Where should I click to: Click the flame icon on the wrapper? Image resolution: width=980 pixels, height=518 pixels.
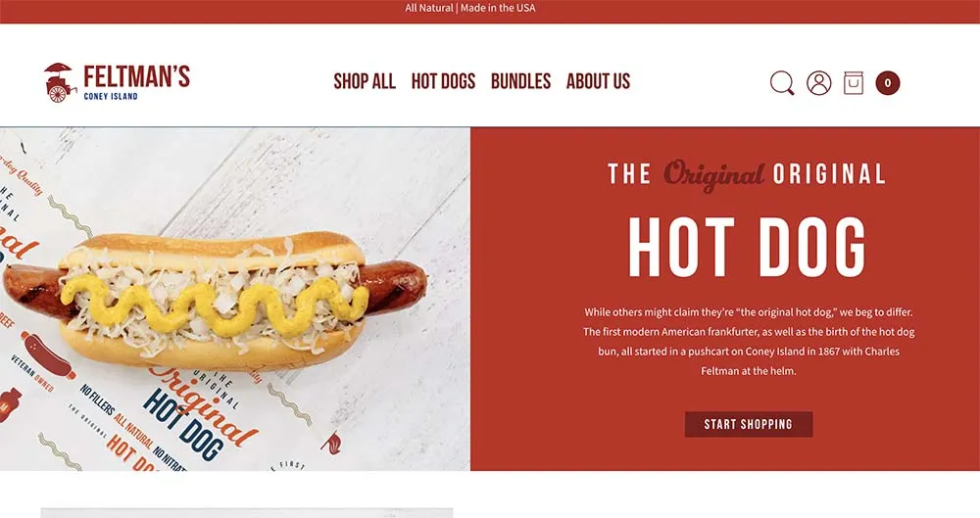pos(332,443)
